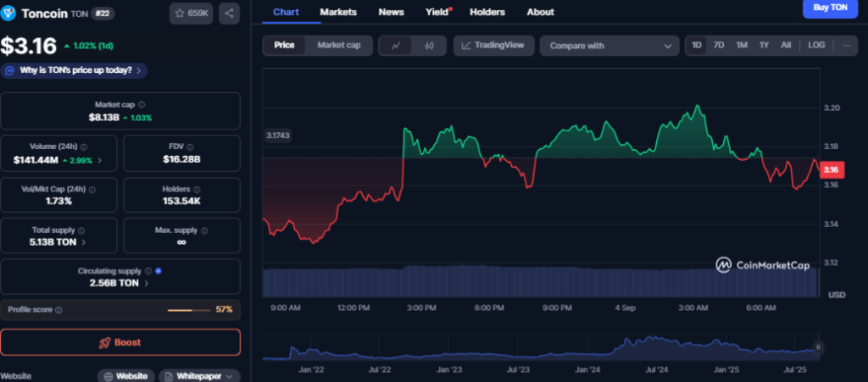Click the Buy TON button

(x=830, y=8)
